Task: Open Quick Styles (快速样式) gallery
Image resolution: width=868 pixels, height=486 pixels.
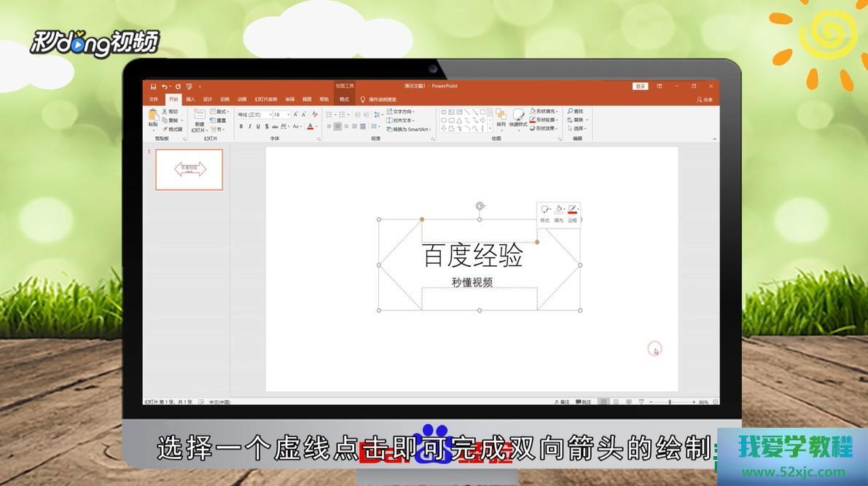Action: tap(518, 117)
